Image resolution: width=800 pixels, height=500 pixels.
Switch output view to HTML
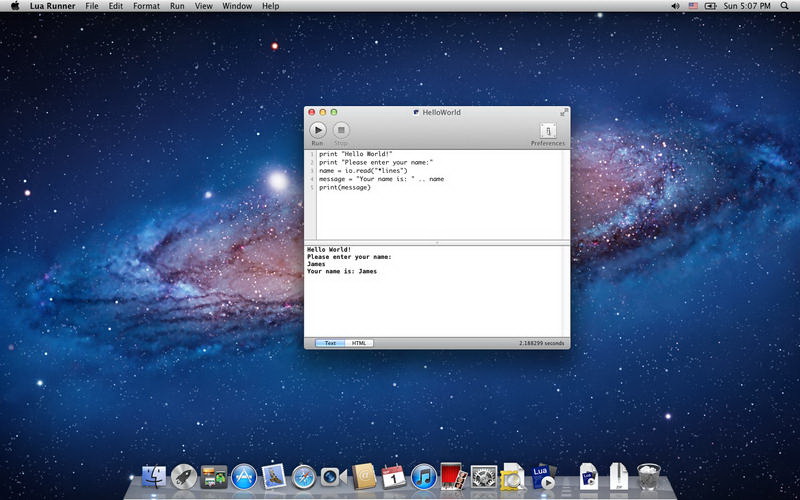click(x=359, y=343)
